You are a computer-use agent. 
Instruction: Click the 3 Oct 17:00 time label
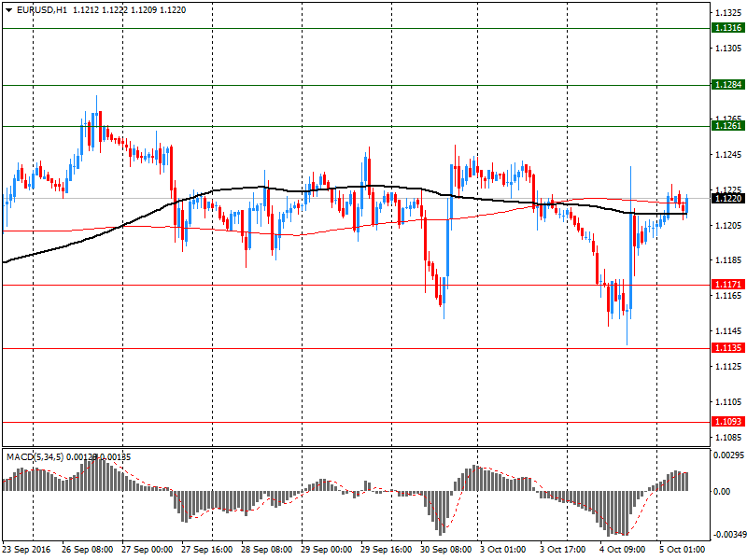click(563, 550)
